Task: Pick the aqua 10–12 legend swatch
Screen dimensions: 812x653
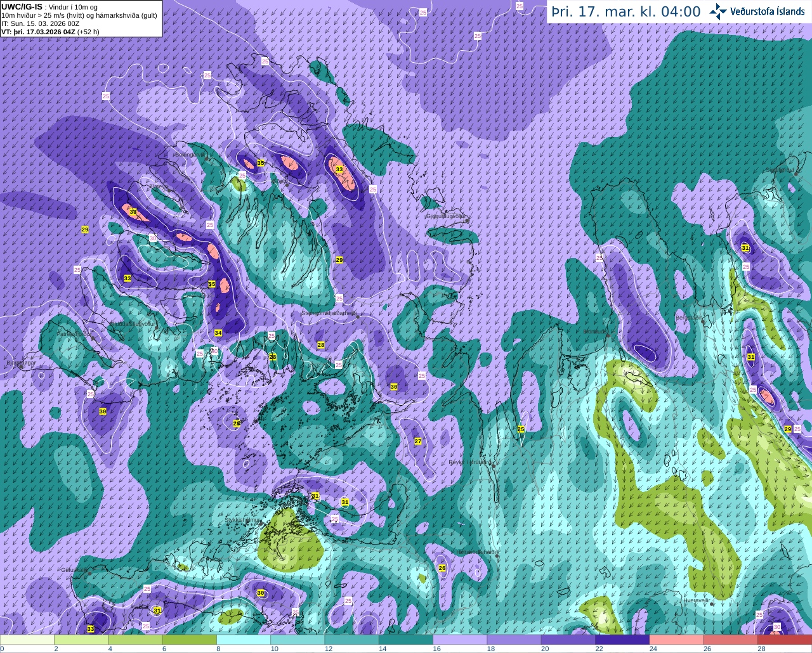Action: pos(298,640)
